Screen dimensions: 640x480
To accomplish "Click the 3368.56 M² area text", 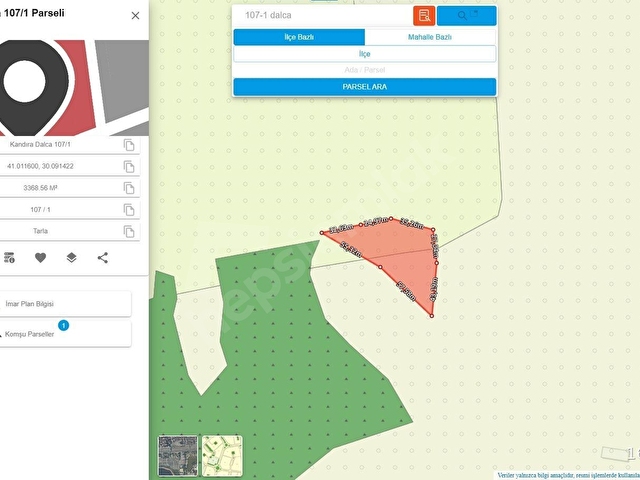I will (40, 188).
